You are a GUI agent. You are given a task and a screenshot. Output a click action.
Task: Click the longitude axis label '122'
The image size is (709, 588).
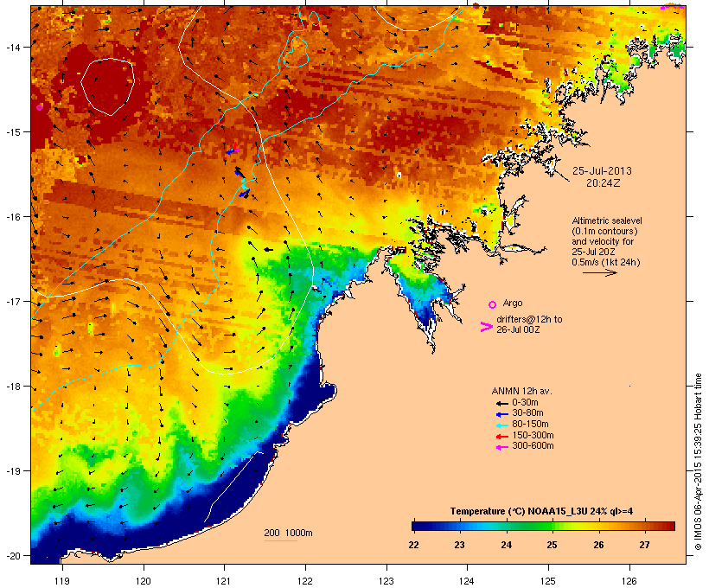point(305,581)
